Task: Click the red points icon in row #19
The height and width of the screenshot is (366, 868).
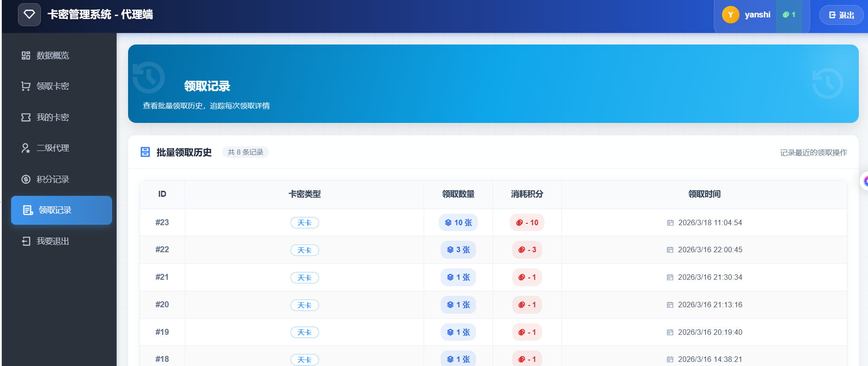Action: point(521,333)
